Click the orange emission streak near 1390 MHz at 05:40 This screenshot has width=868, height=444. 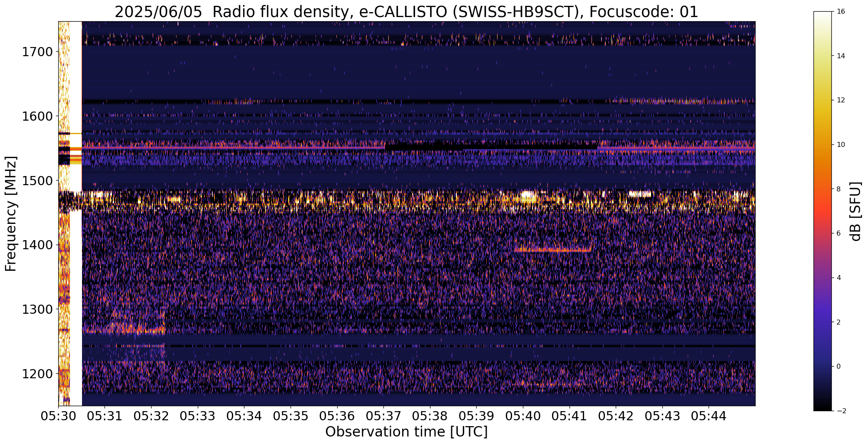tap(553, 250)
